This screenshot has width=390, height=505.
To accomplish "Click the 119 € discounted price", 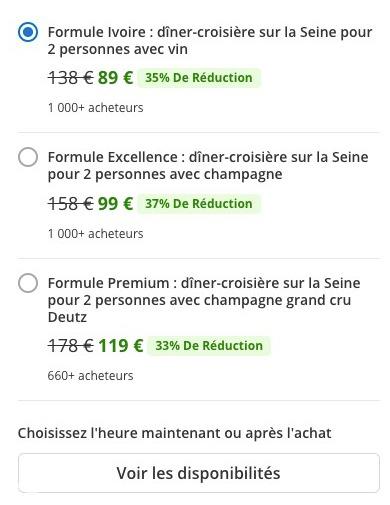I will [121, 346].
